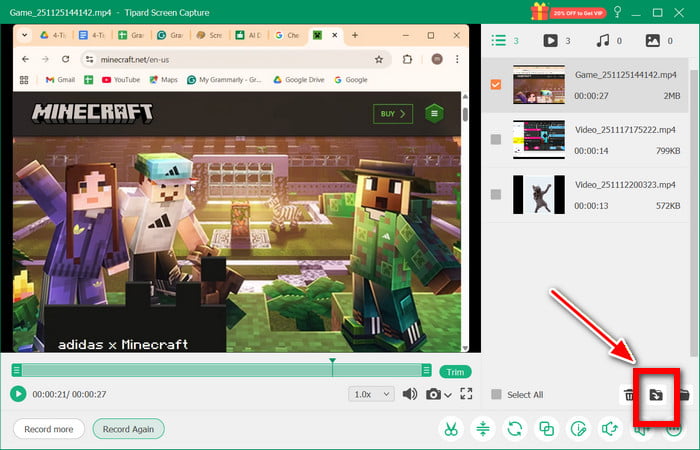The width and height of the screenshot is (700, 450).
Task: Open the 1.0x playback speed dropdown
Action: (371, 394)
